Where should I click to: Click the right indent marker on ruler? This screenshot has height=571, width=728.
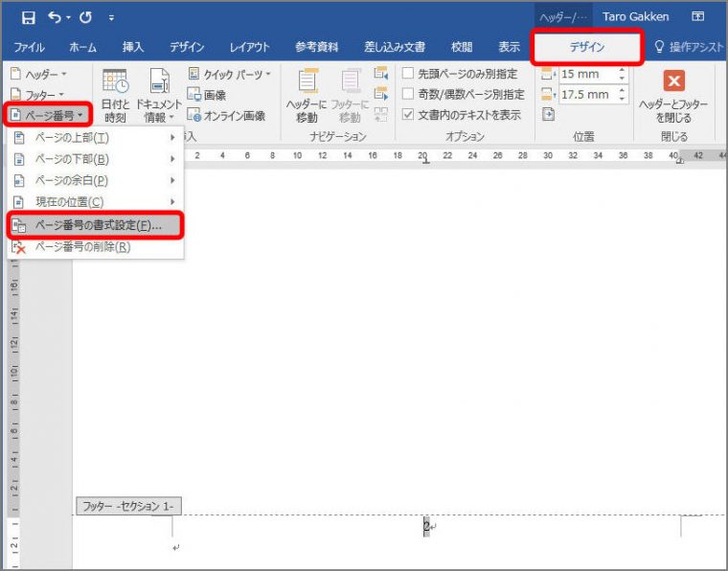click(x=679, y=160)
